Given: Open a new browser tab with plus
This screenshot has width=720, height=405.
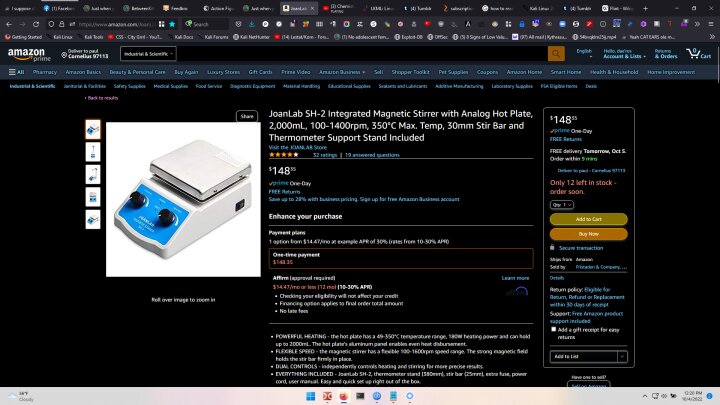Looking at the screenshot, I should click(645, 8).
